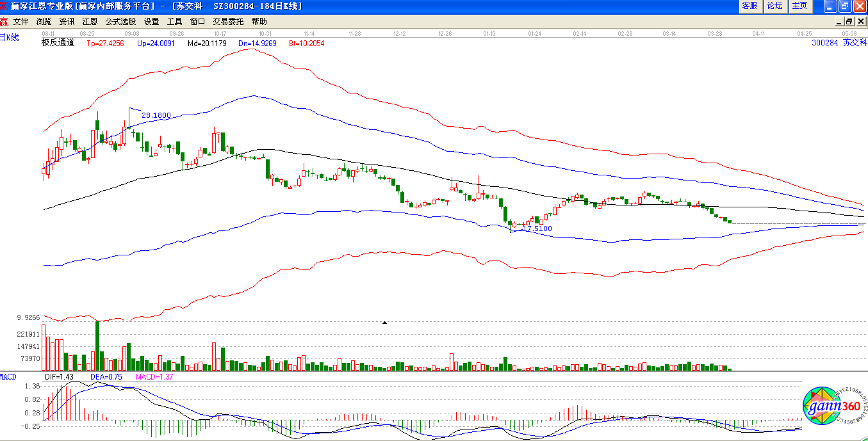Open the 工具 menu
Viewport: 868px width, 441px height.
(175, 21)
